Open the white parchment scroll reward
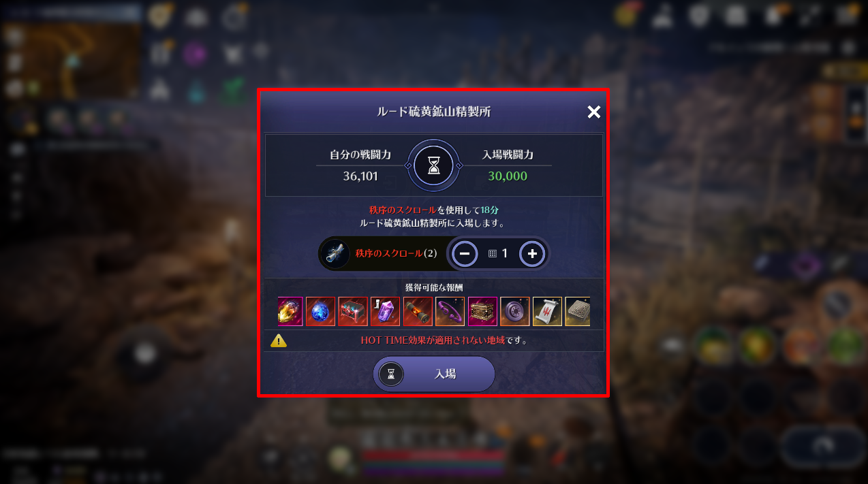This screenshot has height=484, width=868. 547,311
